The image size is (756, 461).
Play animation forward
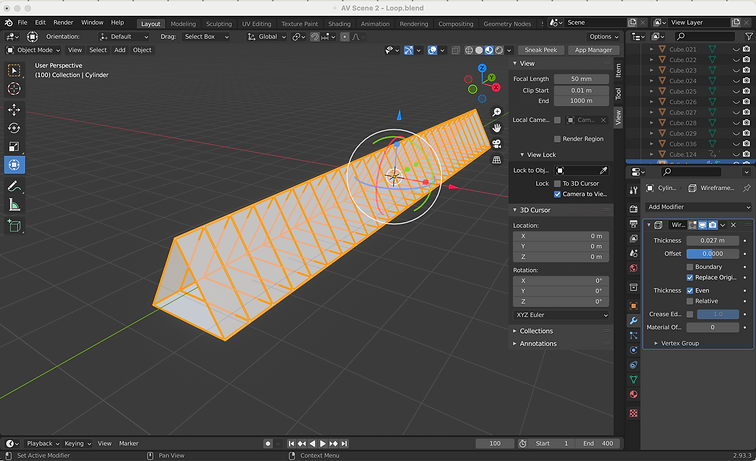coord(323,444)
